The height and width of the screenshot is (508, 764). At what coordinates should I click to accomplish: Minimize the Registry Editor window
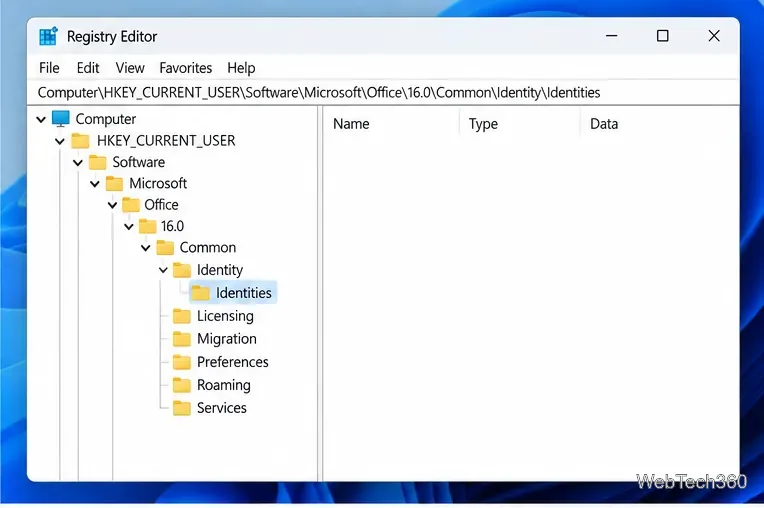[x=611, y=36]
